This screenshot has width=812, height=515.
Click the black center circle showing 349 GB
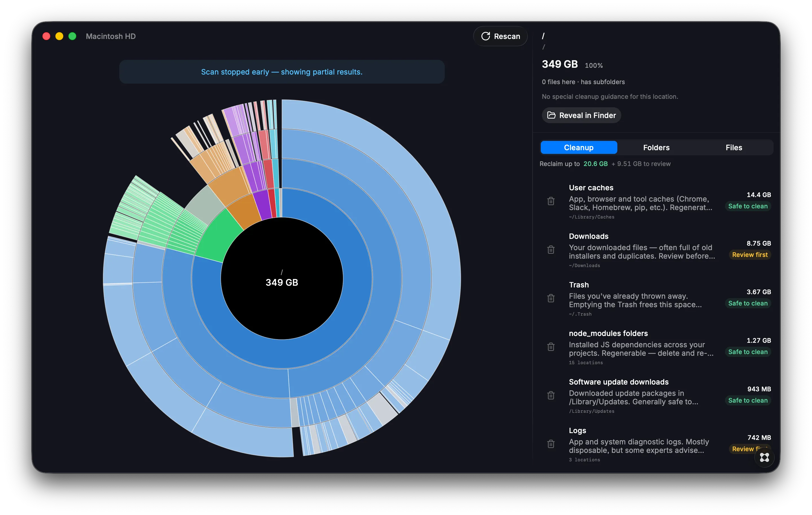(282, 278)
